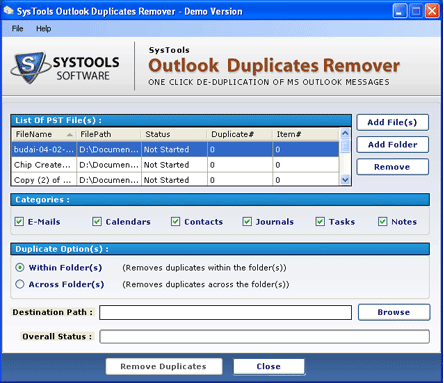
Task: Click the Destination Path input field
Action: (x=225, y=312)
